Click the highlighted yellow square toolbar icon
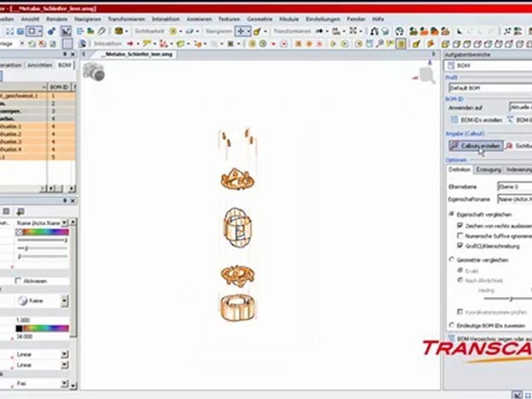Image resolution: width=532 pixels, height=399 pixels. pyautogui.click(x=401, y=44)
